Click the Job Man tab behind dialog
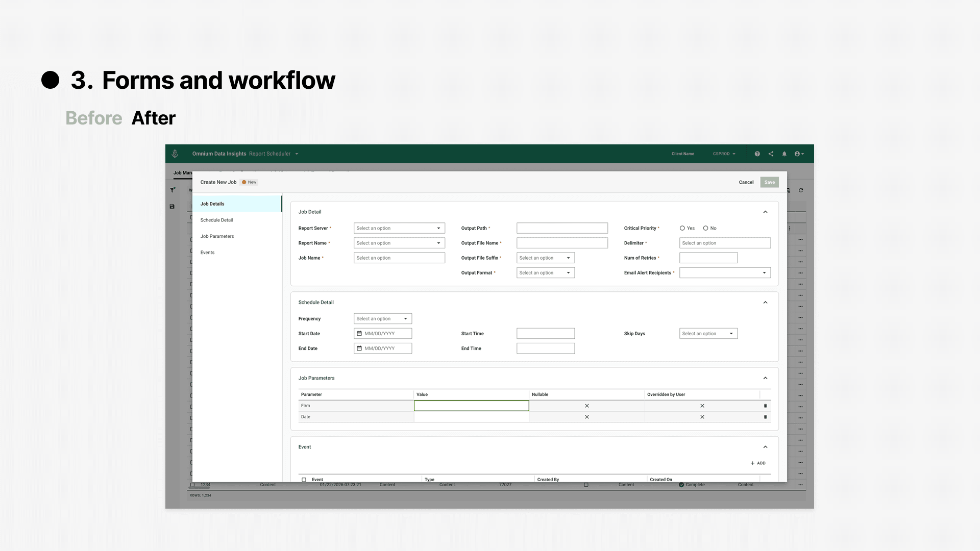 (183, 173)
